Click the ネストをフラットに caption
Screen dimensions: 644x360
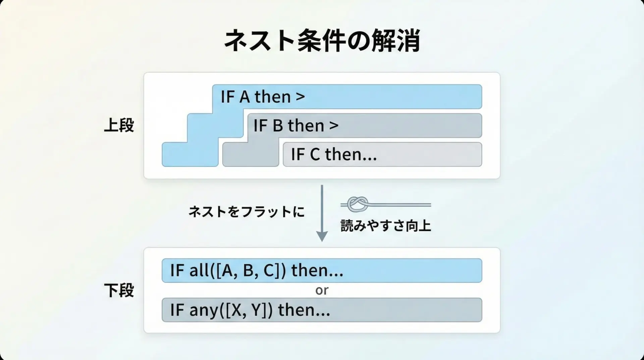click(247, 212)
